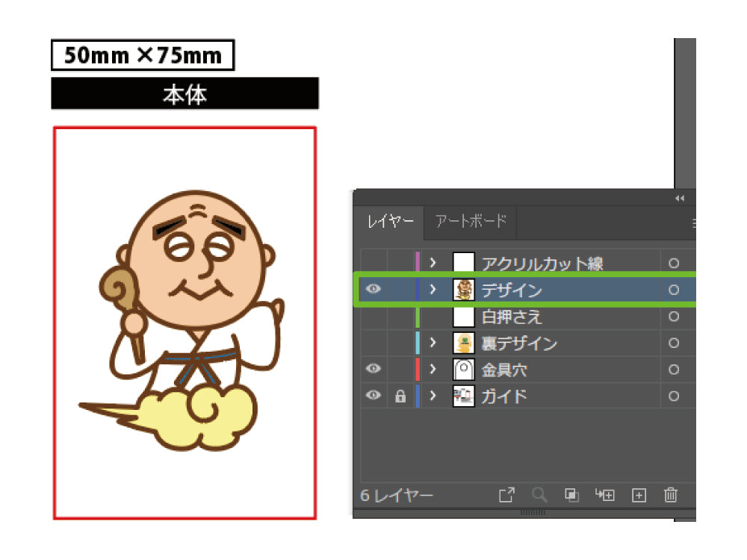Hide the 金具穴 layer via eye icon
Screen dimensions: 747x560
point(373,368)
